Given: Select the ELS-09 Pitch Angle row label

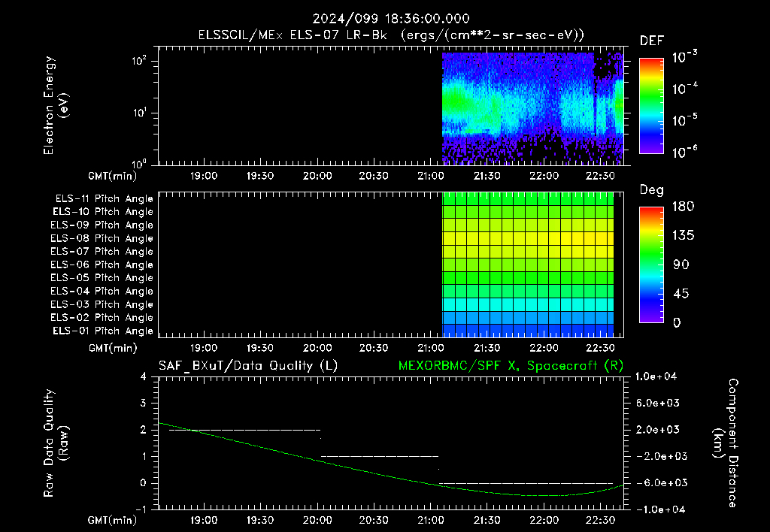Looking at the screenshot, I should 102,225.
